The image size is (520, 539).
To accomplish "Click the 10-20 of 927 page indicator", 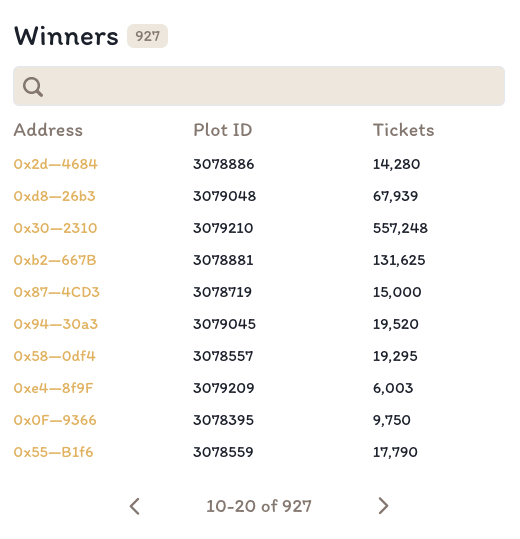I will [x=259, y=506].
